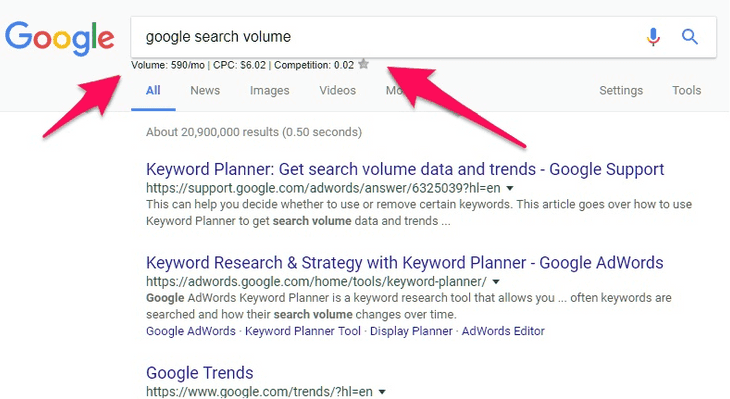730x399 pixels.
Task: Click the blue magnifying glass search icon
Action: (689, 37)
